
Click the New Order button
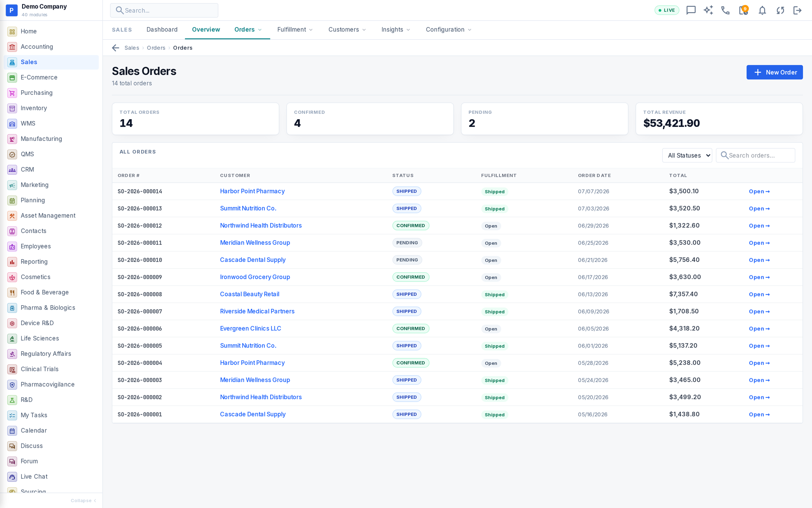[775, 72]
